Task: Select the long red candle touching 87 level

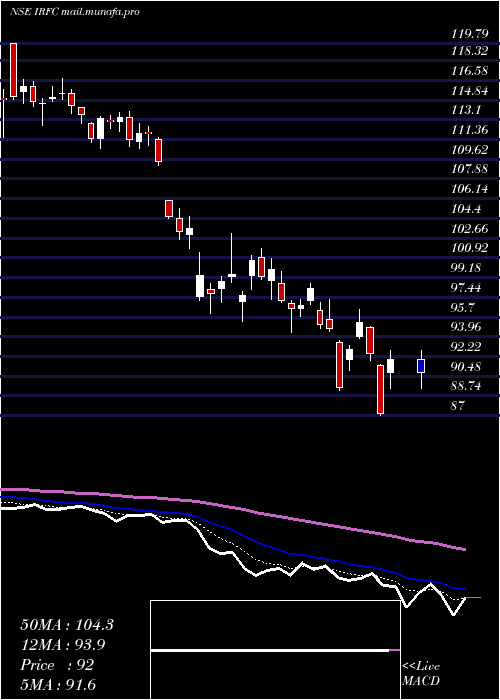Action: tap(380, 389)
